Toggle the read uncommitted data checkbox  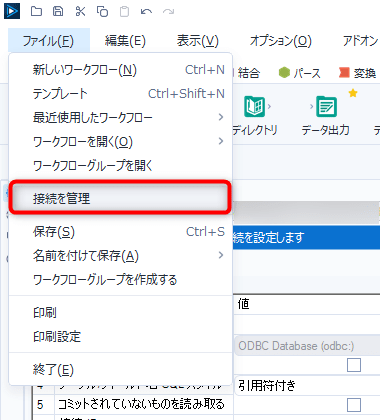pyautogui.click(x=354, y=405)
